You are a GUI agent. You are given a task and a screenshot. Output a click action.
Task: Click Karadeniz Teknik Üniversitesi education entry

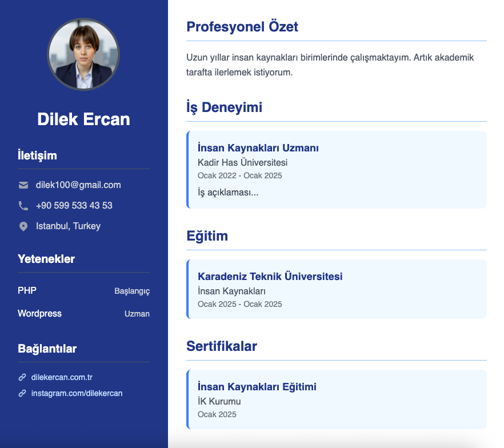tap(270, 277)
